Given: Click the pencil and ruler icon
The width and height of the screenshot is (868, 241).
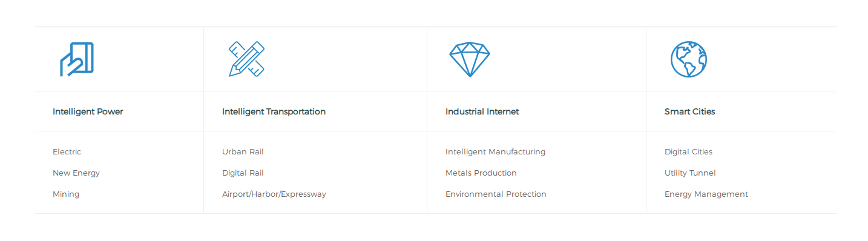Looking at the screenshot, I should pyautogui.click(x=246, y=59).
